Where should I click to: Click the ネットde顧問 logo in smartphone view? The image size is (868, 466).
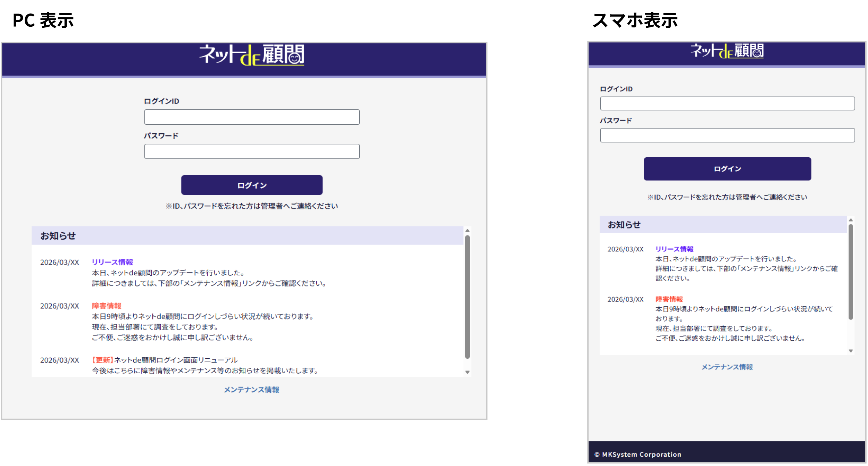[x=727, y=51]
